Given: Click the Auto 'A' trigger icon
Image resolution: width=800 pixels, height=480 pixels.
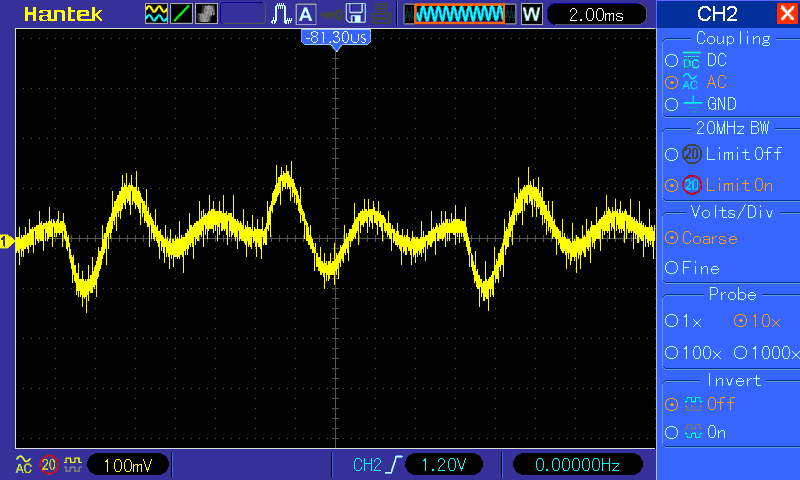Looking at the screenshot, I should [x=305, y=14].
